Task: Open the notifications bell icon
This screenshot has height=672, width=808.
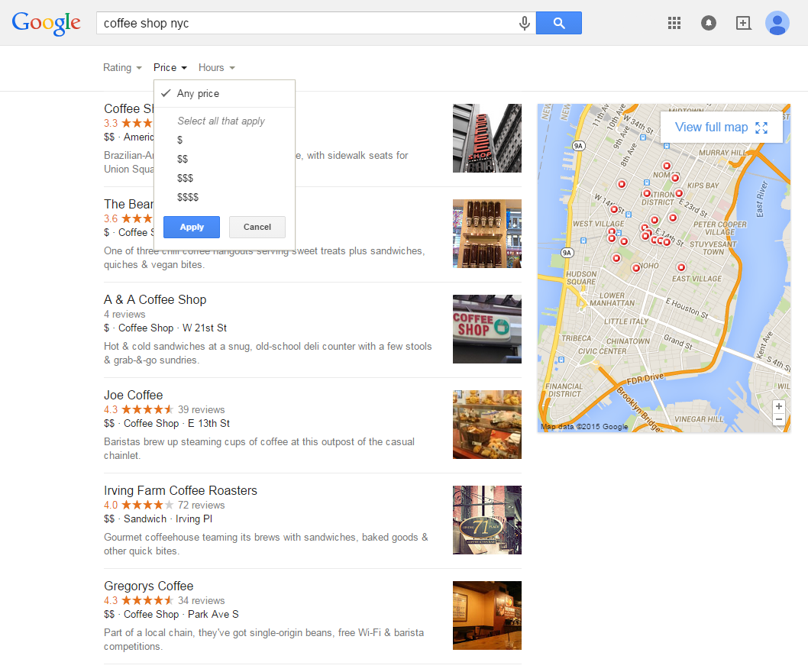Action: [709, 23]
